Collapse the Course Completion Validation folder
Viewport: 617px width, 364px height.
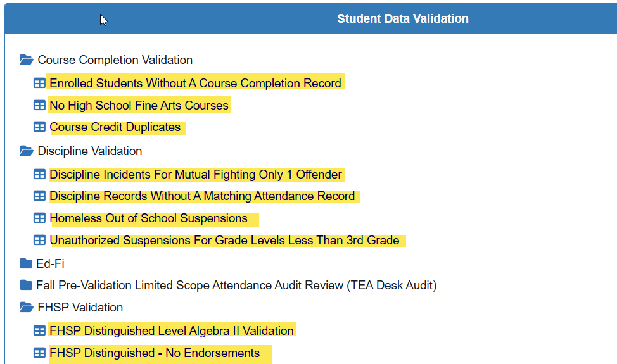(26, 60)
